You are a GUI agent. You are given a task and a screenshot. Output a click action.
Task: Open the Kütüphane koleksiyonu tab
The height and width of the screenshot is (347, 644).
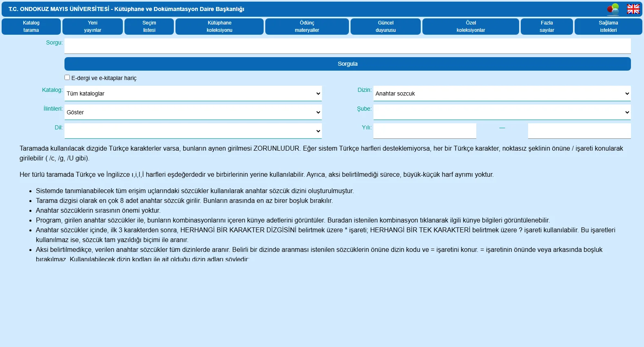point(220,27)
